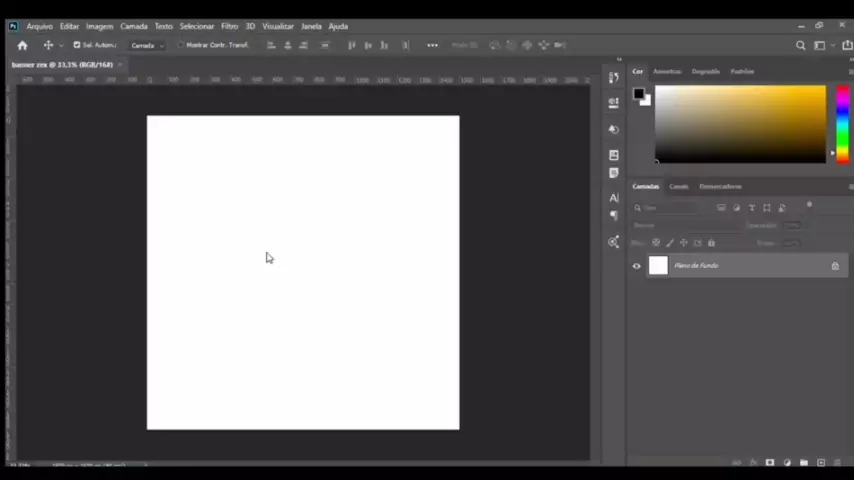Click the share export icon

pyautogui.click(x=847, y=45)
